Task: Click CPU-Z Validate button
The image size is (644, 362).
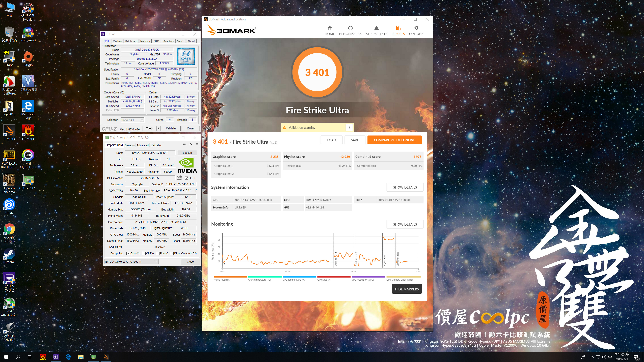Action: tap(171, 128)
